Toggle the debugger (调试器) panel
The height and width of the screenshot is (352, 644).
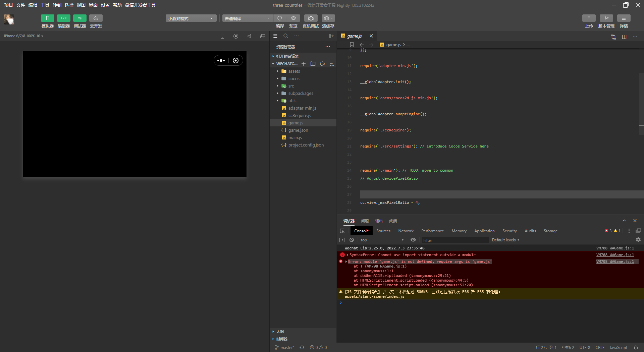pos(79,18)
